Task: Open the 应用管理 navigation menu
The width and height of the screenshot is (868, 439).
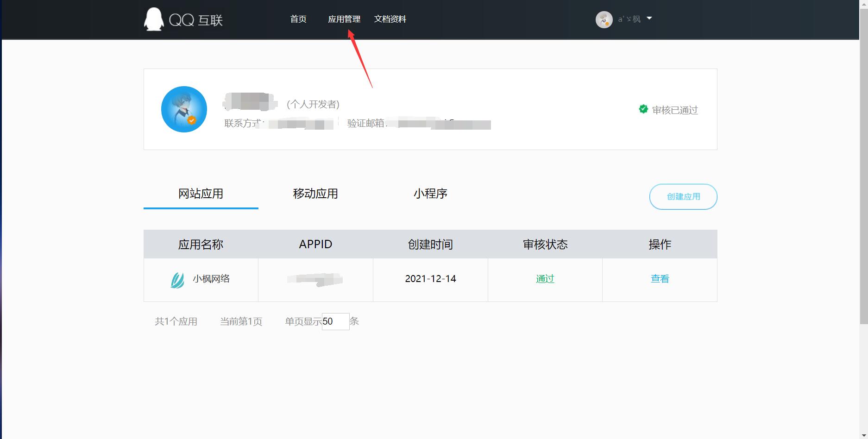Action: pyautogui.click(x=345, y=19)
